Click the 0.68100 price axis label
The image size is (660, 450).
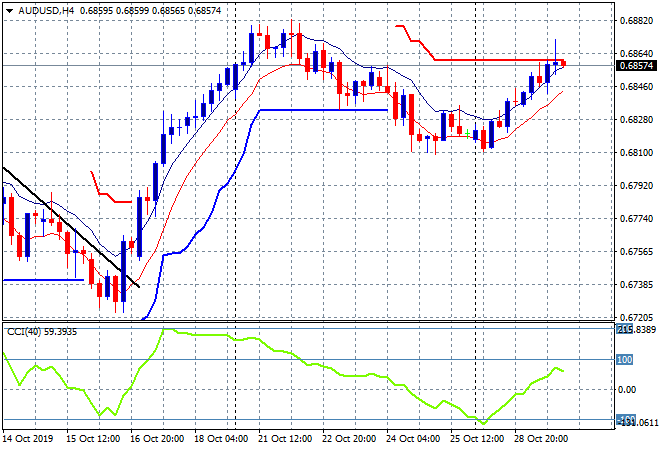pyautogui.click(x=636, y=152)
